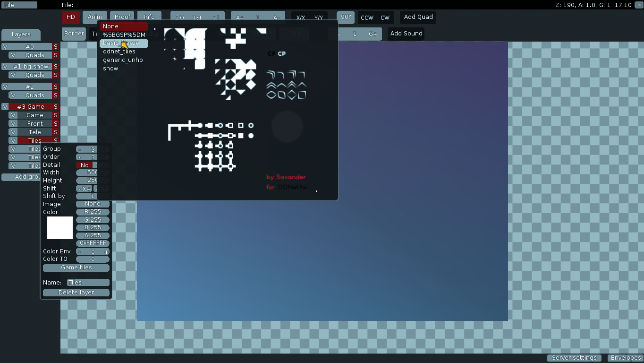Open the File menu
The width and height of the screenshot is (644, 363).
(19, 5)
